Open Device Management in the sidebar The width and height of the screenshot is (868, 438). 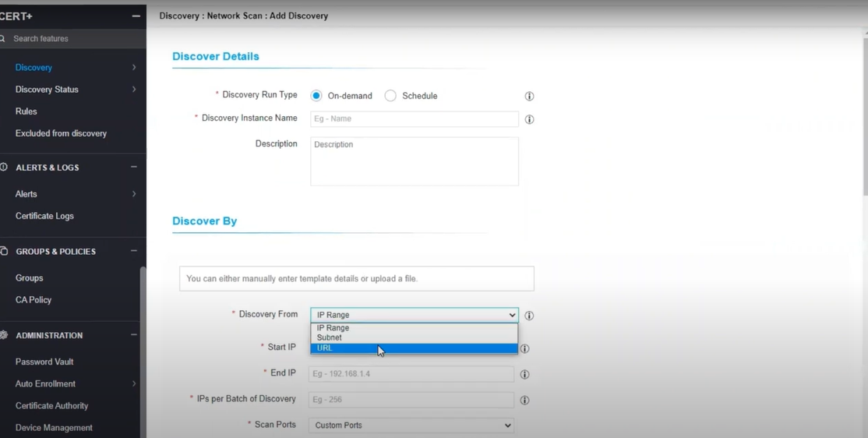pyautogui.click(x=54, y=428)
